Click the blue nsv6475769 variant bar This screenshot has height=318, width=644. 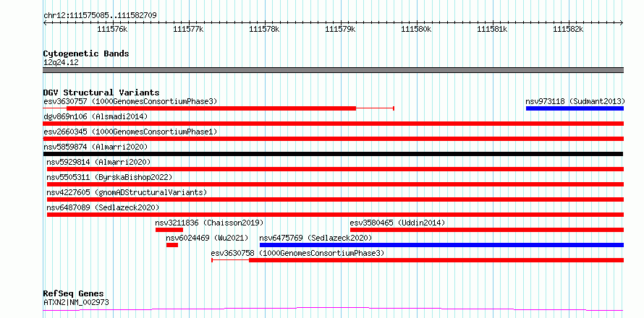pyautogui.click(x=441, y=245)
